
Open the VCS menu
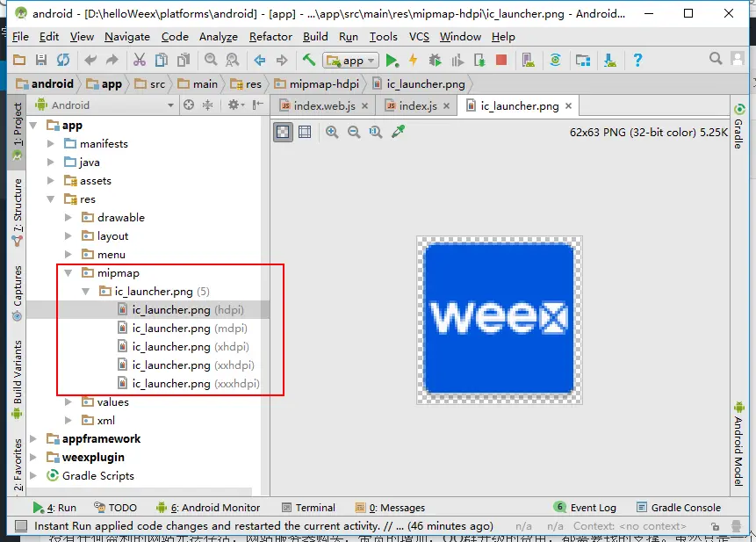(x=419, y=37)
